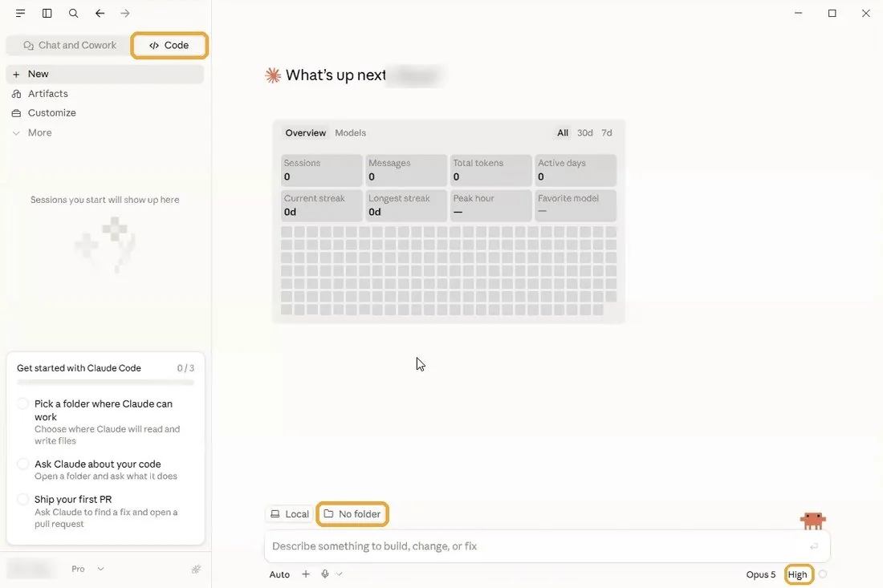This screenshot has height=588, width=883.
Task: Minimize the application window
Action: tap(798, 13)
